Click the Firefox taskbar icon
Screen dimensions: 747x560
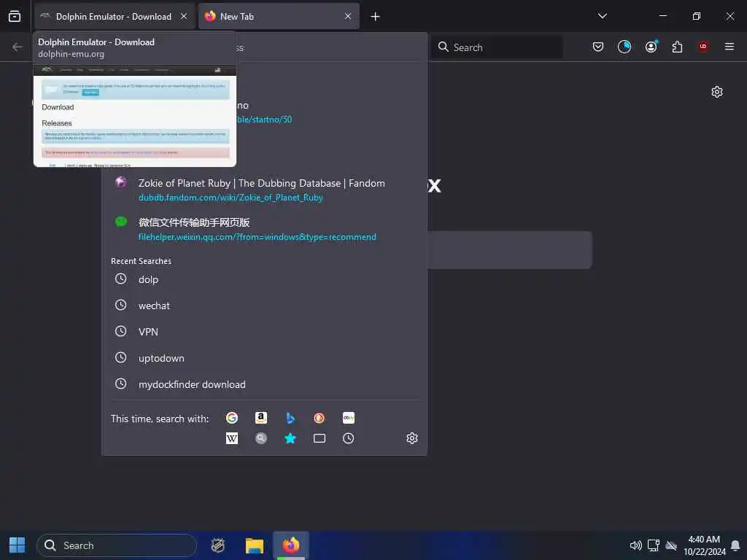click(x=291, y=545)
